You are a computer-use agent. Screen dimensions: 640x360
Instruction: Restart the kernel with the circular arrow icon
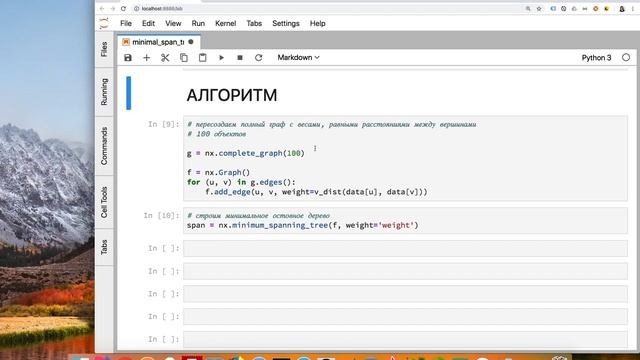[258, 58]
